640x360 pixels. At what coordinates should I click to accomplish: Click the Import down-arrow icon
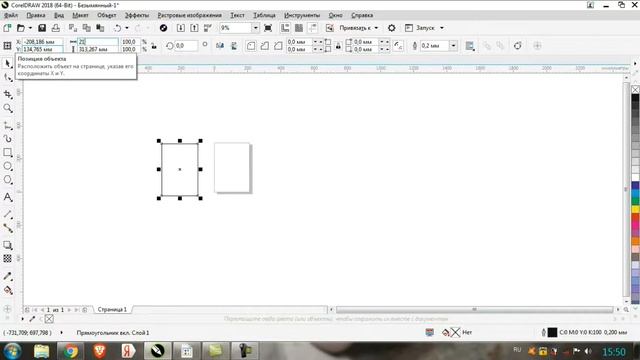[x=181, y=28]
